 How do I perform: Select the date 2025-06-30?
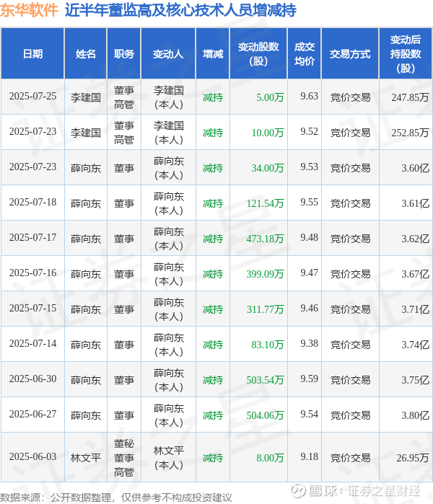(x=32, y=379)
